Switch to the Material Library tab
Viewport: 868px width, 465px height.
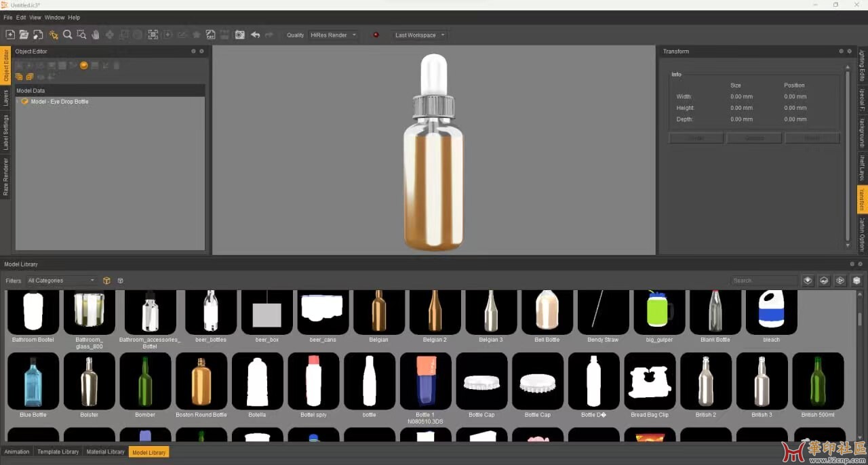(x=105, y=451)
